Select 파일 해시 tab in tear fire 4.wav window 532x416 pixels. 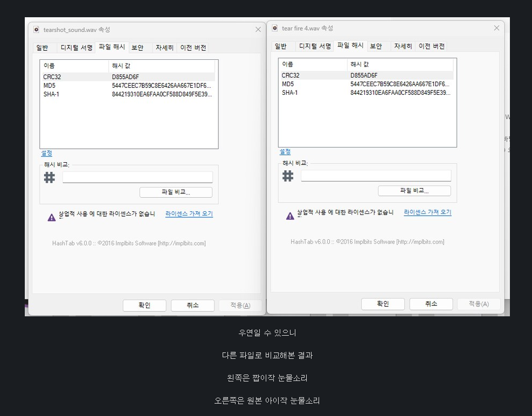click(x=350, y=45)
